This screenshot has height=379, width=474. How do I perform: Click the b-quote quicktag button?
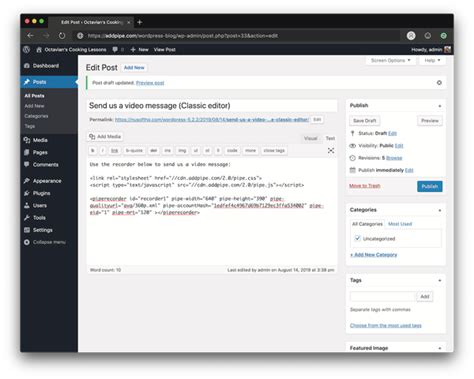[x=134, y=151]
